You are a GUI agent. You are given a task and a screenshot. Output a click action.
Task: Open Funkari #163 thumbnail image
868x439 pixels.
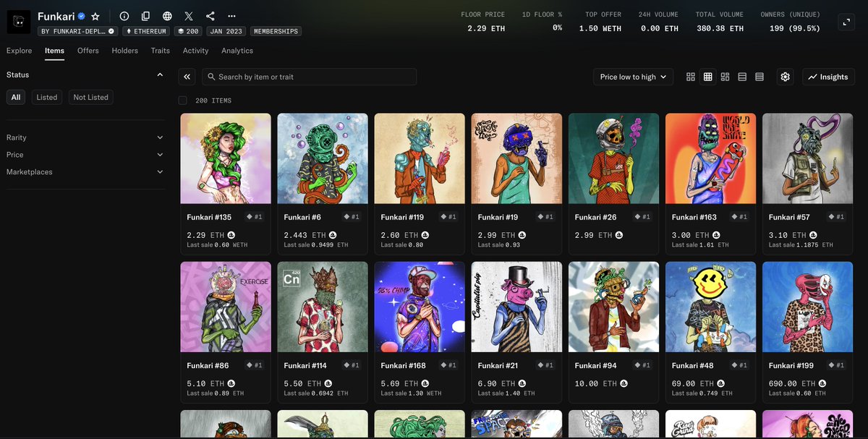coord(710,158)
